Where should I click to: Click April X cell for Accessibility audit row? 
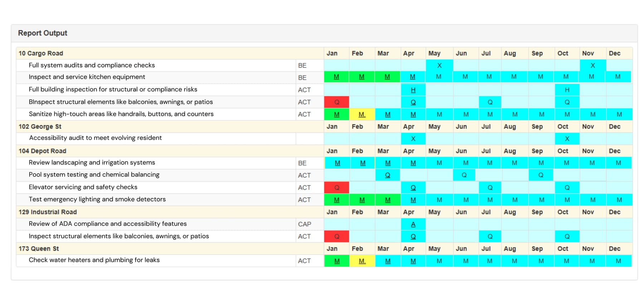pos(413,139)
